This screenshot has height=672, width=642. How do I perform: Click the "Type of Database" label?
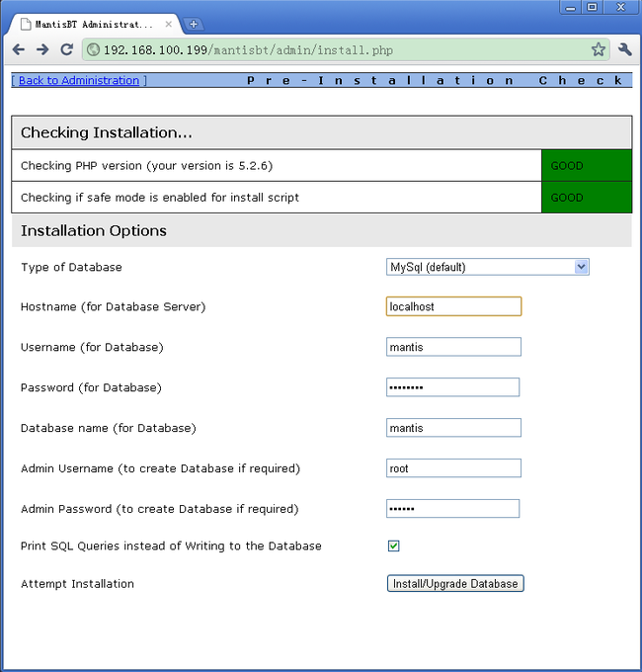71,267
